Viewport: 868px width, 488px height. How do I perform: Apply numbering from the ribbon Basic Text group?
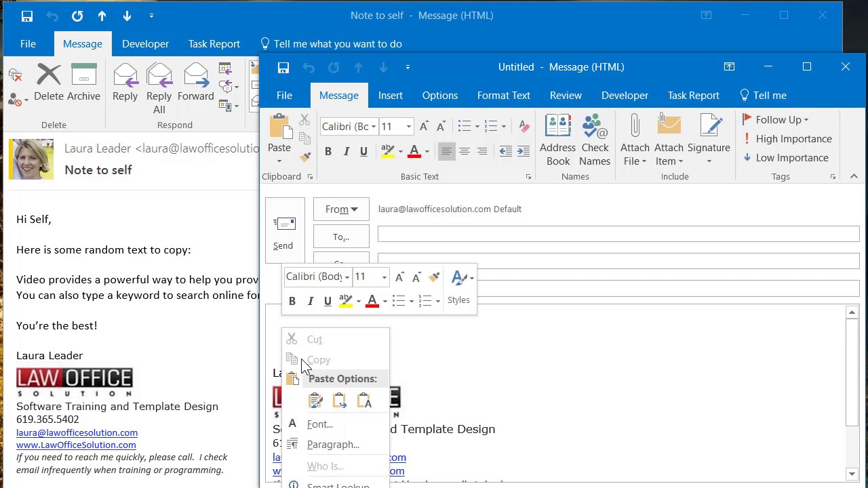491,127
